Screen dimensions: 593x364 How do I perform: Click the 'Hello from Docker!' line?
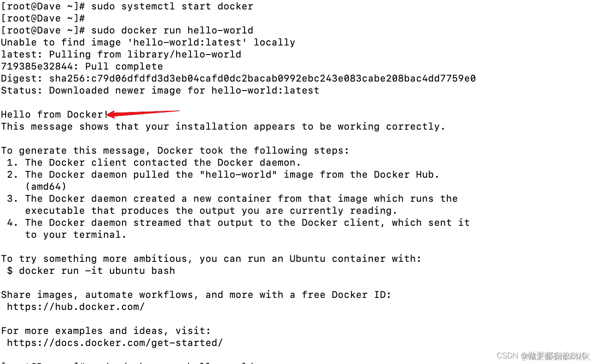(x=55, y=114)
